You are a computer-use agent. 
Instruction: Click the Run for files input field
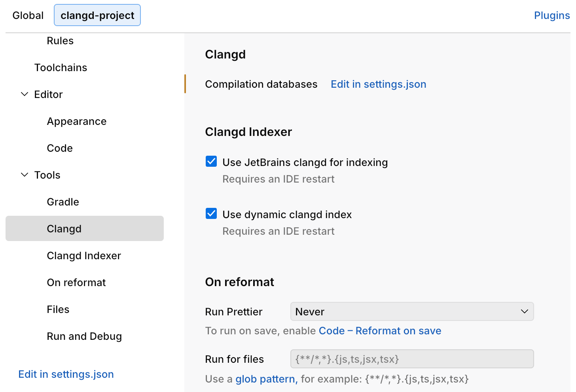pos(411,359)
